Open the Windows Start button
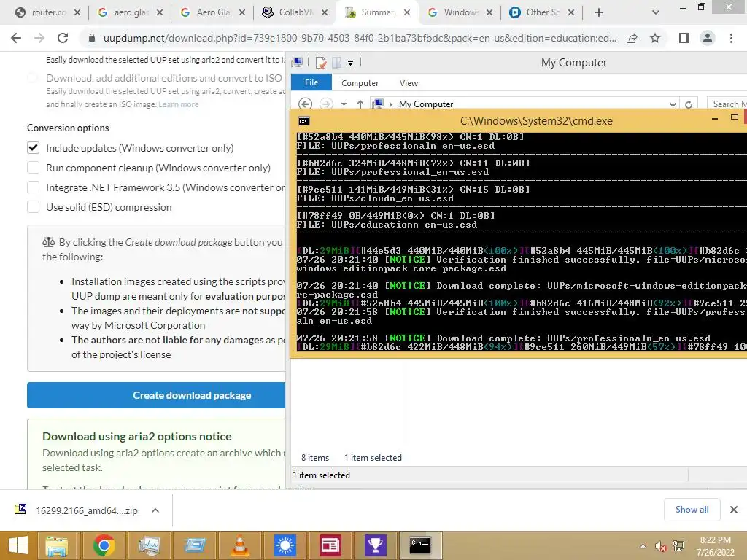 pyautogui.click(x=18, y=545)
